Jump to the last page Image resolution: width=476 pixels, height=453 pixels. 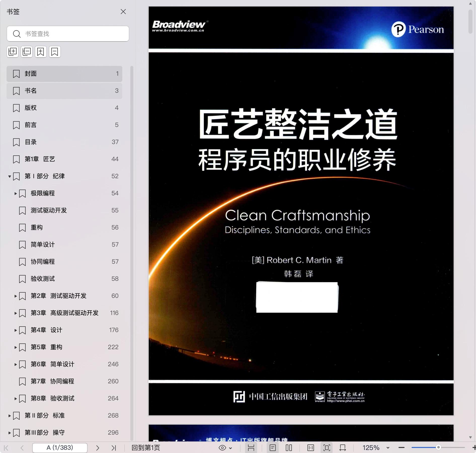click(114, 448)
